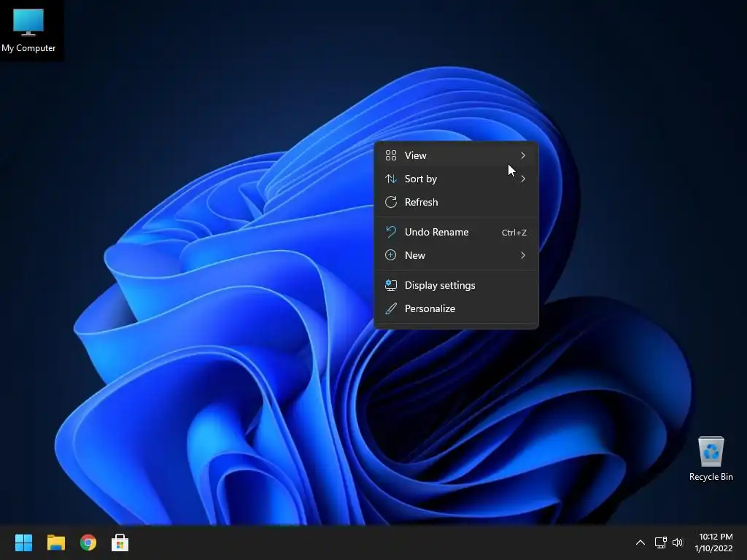Screen dimensions: 747x560
Task: Click the circular arrow Refresh icon
Action: (391, 202)
